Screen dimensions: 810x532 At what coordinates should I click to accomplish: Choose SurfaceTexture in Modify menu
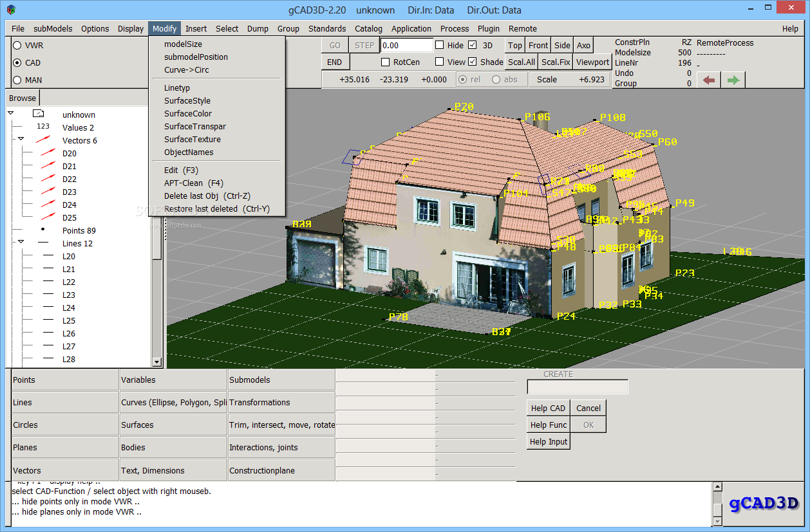193,140
